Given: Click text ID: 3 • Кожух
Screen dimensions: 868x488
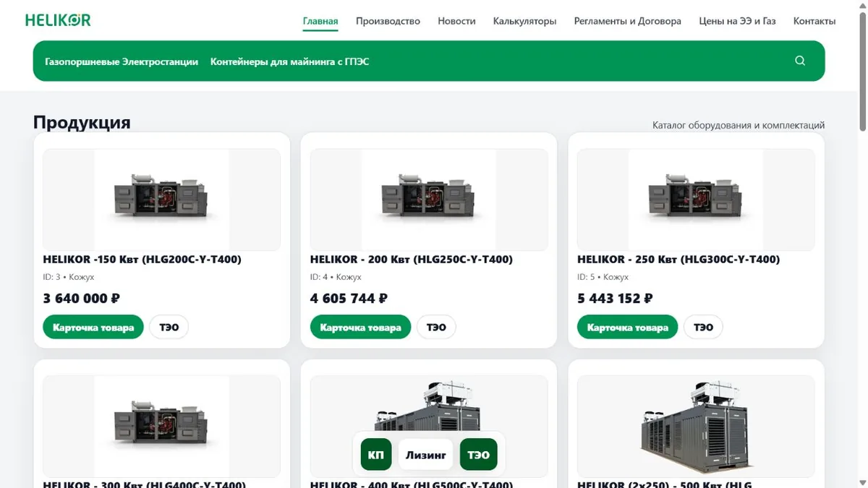Looking at the screenshot, I should (x=69, y=277).
